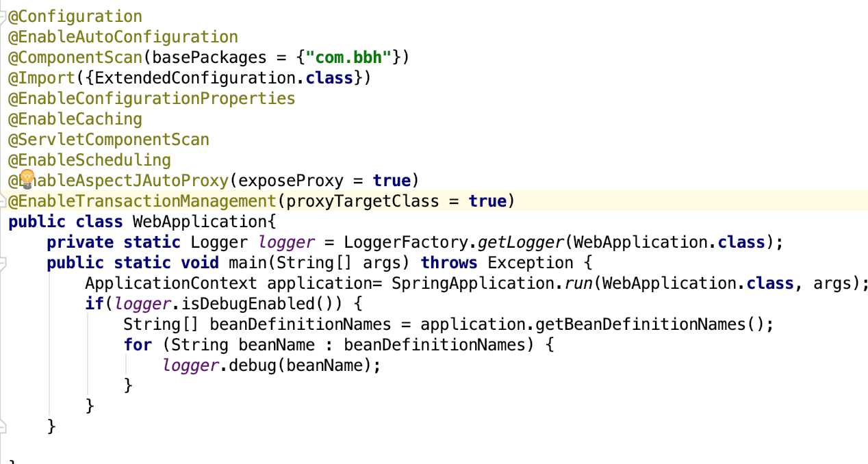Click the exposeProxy attribute
The width and height of the screenshot is (868, 464).
click(x=291, y=181)
